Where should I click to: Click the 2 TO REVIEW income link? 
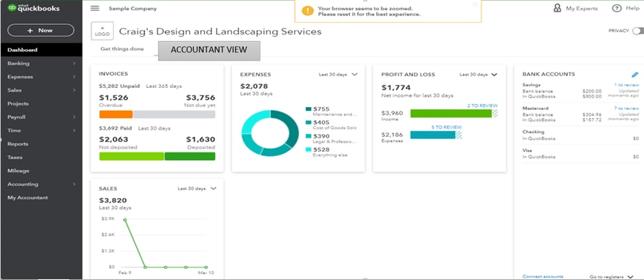tap(482, 106)
